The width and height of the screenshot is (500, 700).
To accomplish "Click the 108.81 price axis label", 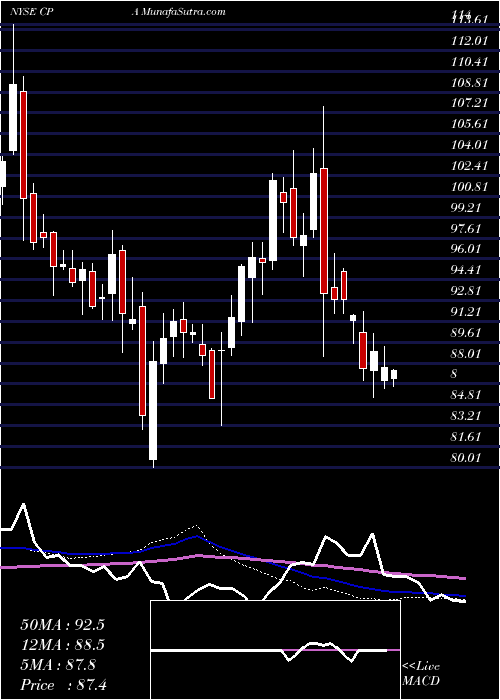I will click(x=469, y=83).
